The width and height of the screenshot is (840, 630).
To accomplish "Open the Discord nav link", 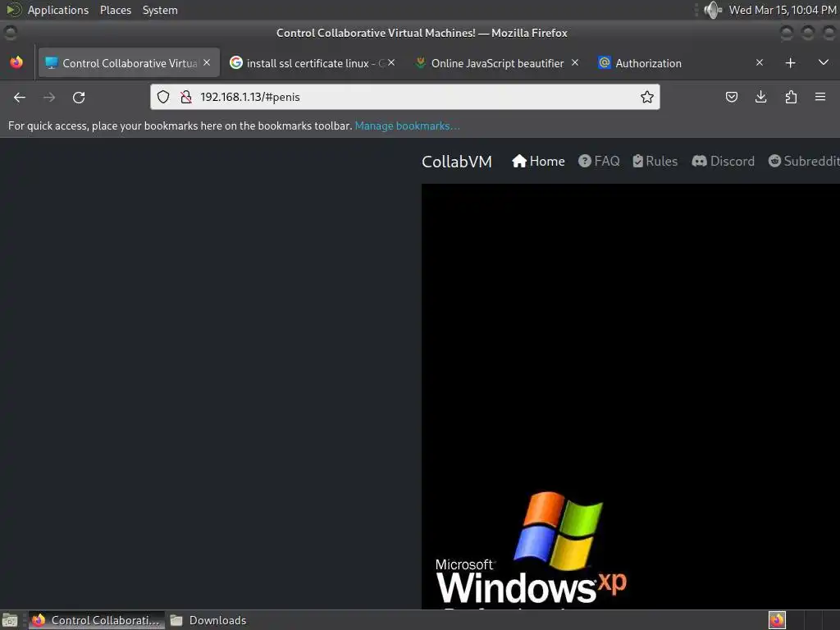I will coord(724,162).
